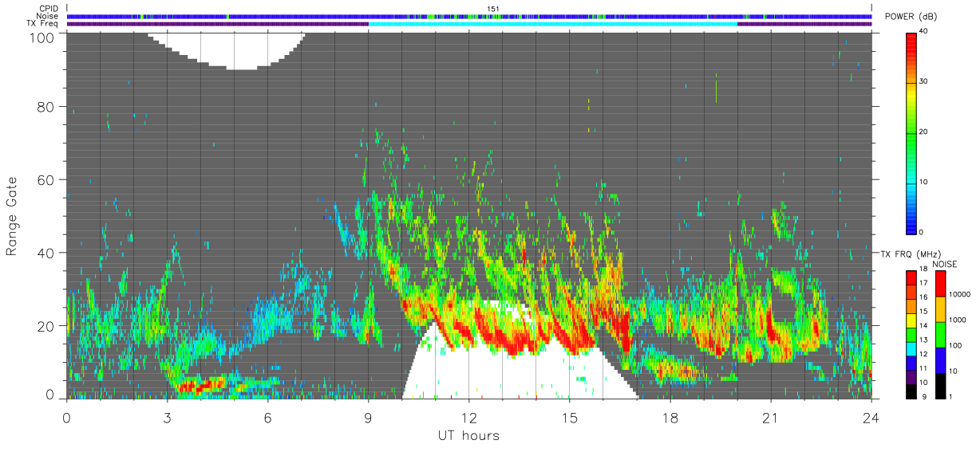Click the 3 tick on UT hours axis
Image resolution: width=980 pixels, height=452 pixels.
167,418
